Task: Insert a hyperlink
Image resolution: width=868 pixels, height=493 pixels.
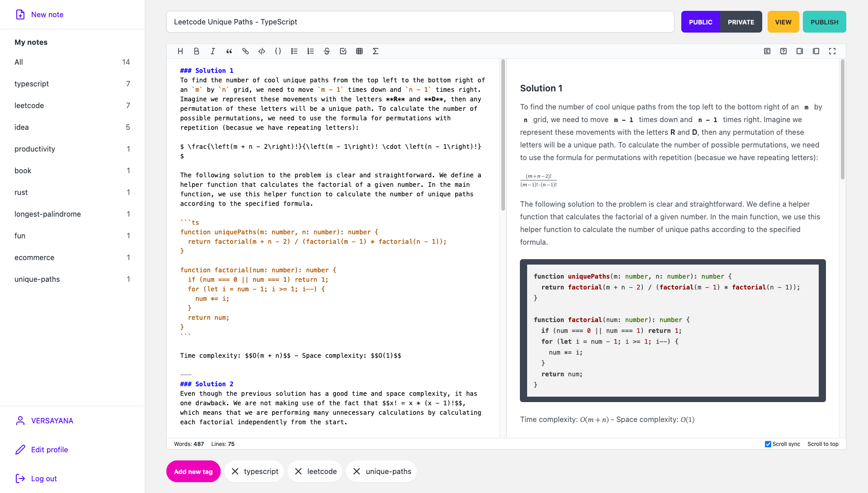Action: 245,51
